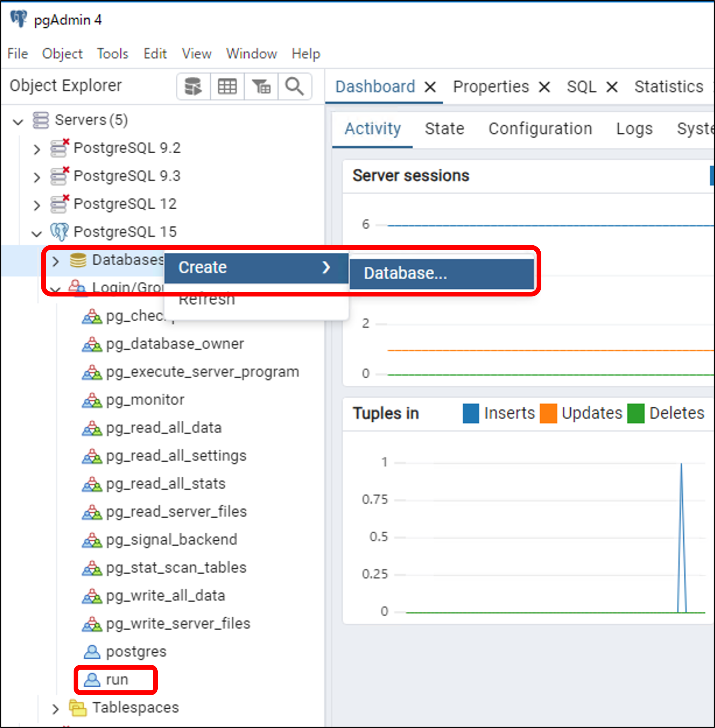
Task: Open the Query Tool toolbar icon
Action: pos(193,87)
